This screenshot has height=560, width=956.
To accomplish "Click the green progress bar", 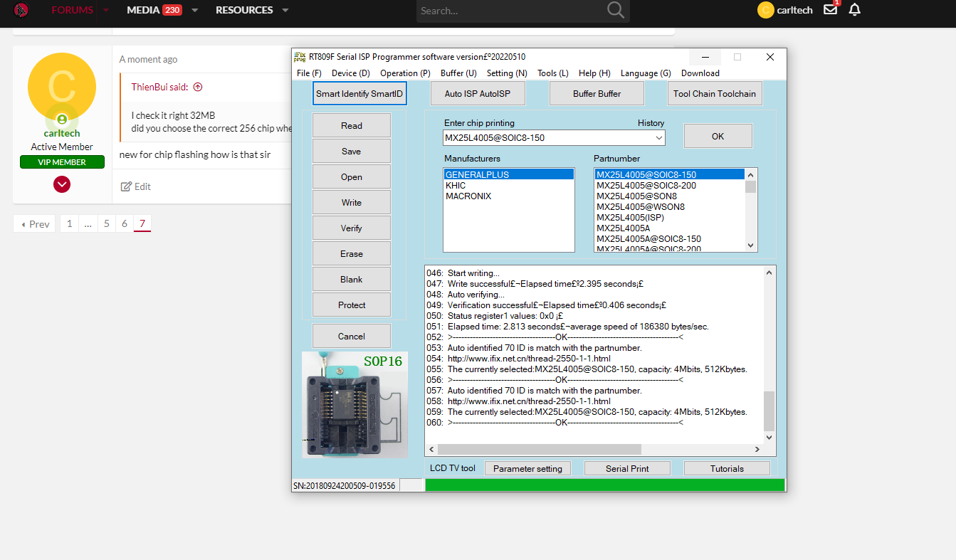I will pos(604,485).
